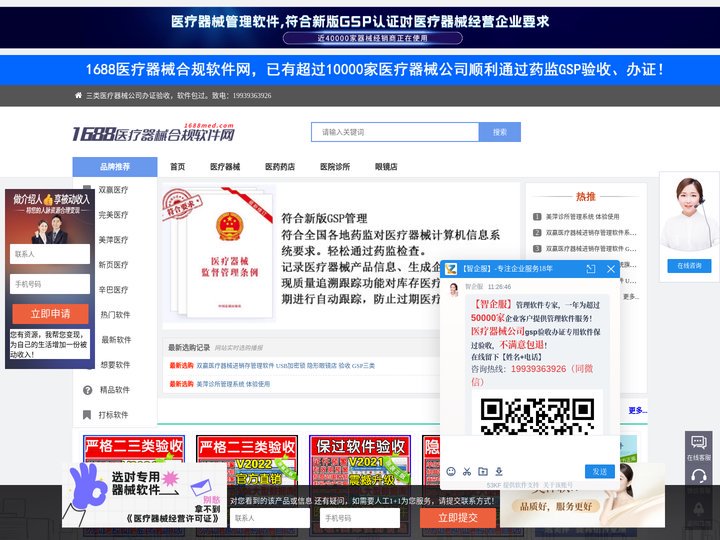Click the scissors screenshot icon in chat

pyautogui.click(x=467, y=471)
